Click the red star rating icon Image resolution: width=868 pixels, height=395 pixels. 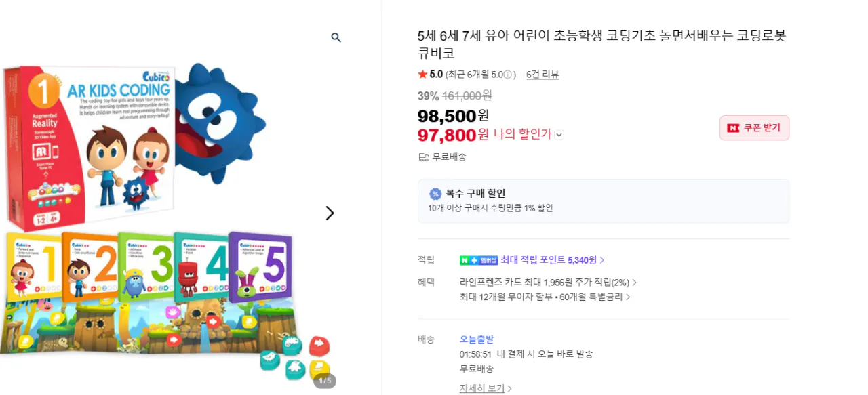point(423,75)
